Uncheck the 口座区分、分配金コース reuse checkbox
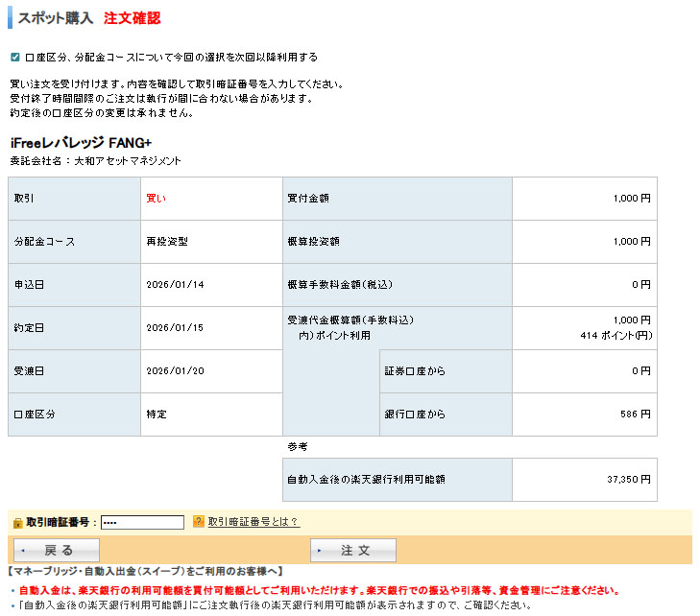This screenshot has height=616, width=700. 14,58
